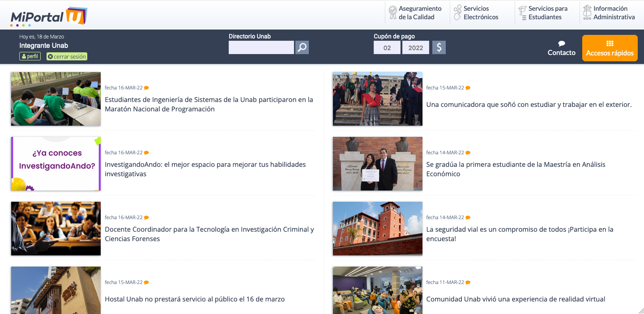Click comment bubble beside Maratón Nacional article date
Screen dimensions: 644x314
tap(146, 88)
